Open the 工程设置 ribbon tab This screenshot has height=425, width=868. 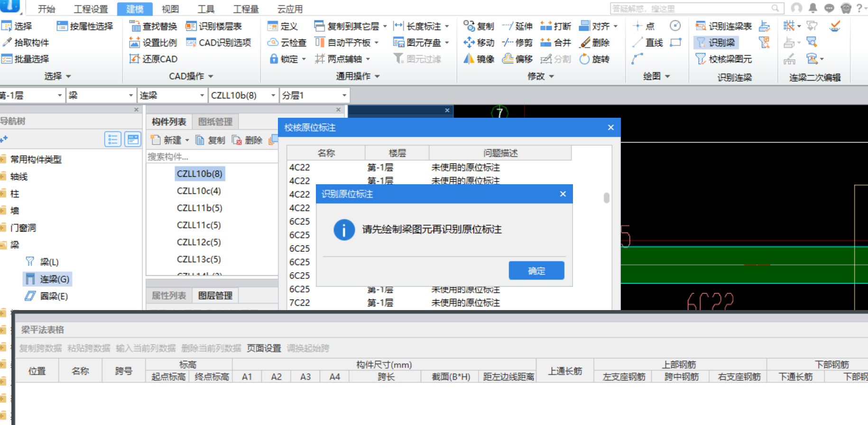pyautogui.click(x=91, y=9)
